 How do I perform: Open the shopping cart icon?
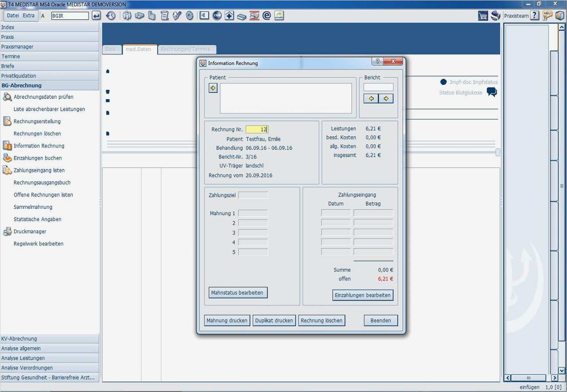click(483, 16)
